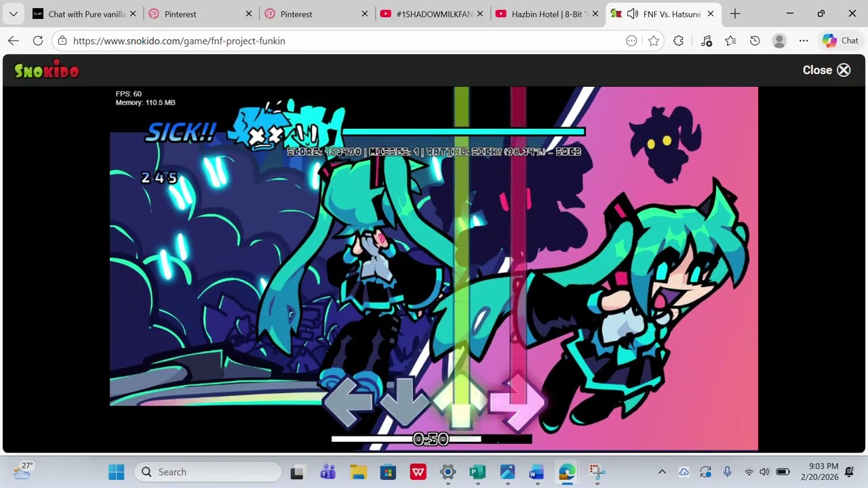Open Microsoft Publisher from the taskbar
Image resolution: width=868 pixels, height=488 pixels.
pyautogui.click(x=477, y=472)
